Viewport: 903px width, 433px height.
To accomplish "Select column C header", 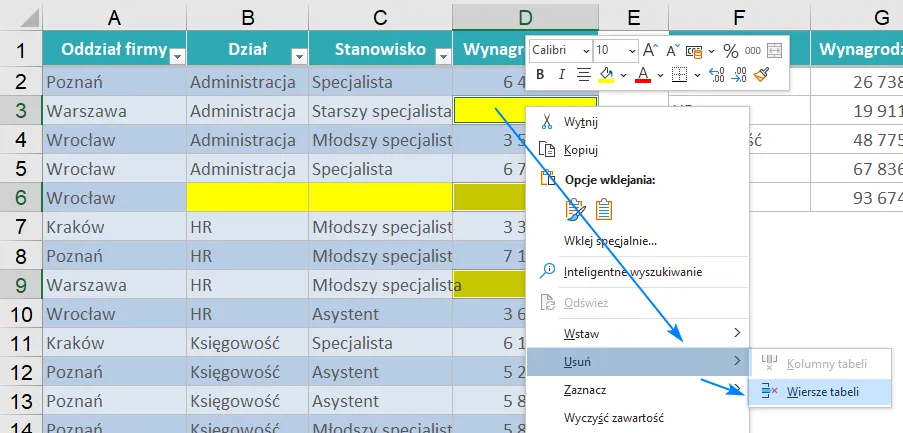I will (381, 18).
